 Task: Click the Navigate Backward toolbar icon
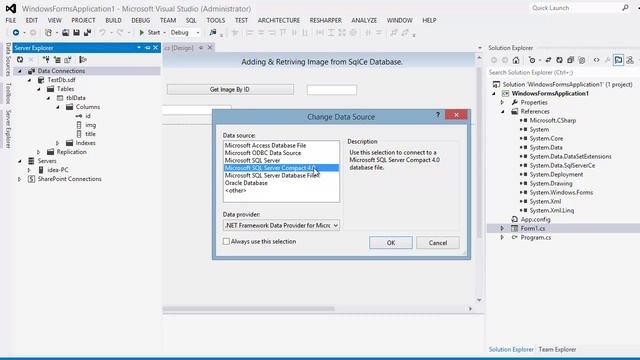[x=16, y=32]
